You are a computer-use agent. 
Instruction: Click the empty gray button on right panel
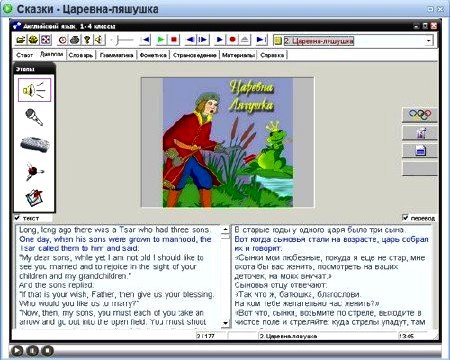pos(420,169)
